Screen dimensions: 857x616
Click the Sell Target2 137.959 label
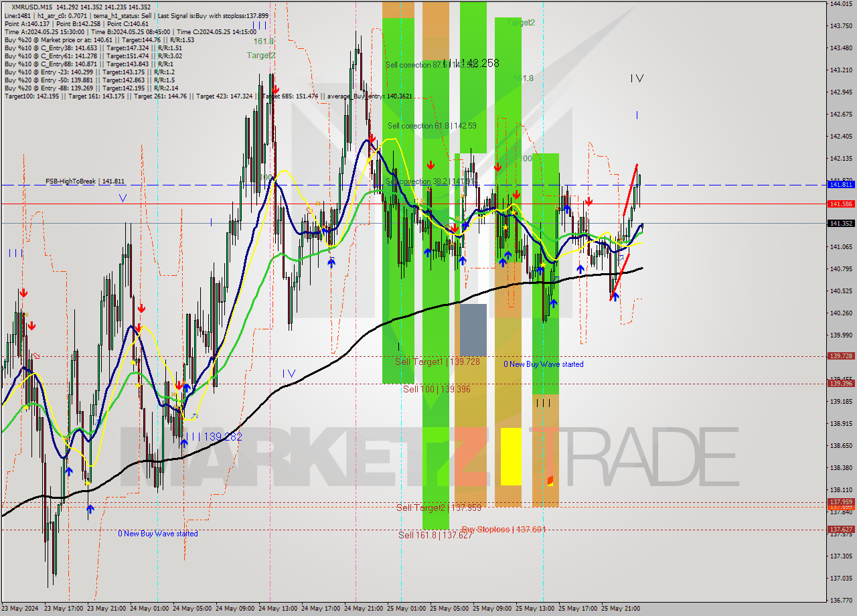click(x=439, y=508)
